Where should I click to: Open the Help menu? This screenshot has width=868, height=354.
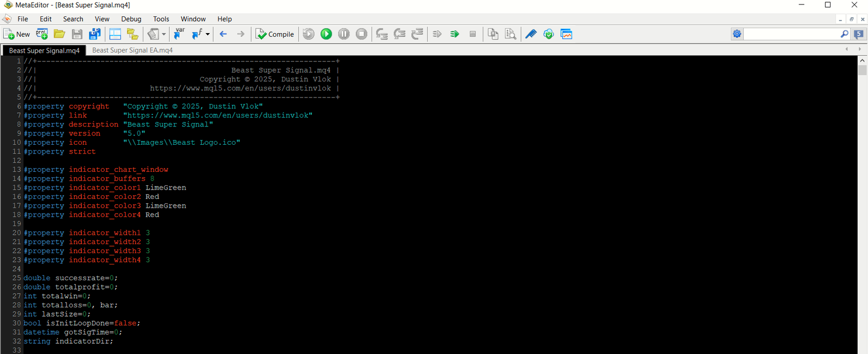(x=225, y=19)
